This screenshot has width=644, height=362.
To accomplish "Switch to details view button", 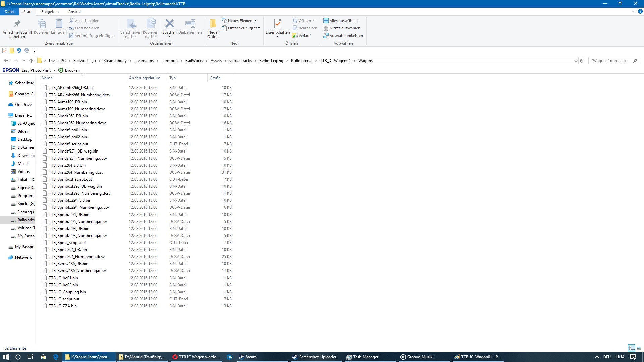I will [x=632, y=348].
